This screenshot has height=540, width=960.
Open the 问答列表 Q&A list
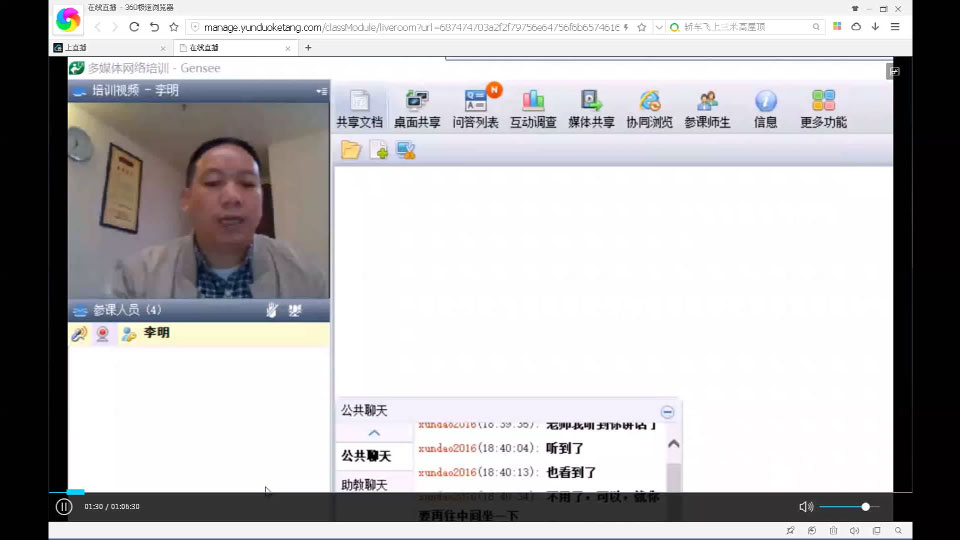pos(475,108)
